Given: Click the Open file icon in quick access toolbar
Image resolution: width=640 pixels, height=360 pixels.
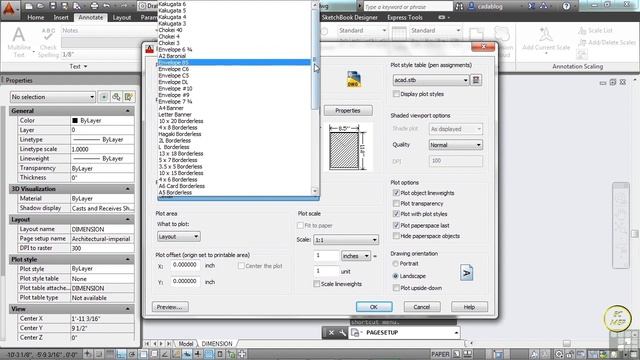Looking at the screenshot, I should (40, 6).
